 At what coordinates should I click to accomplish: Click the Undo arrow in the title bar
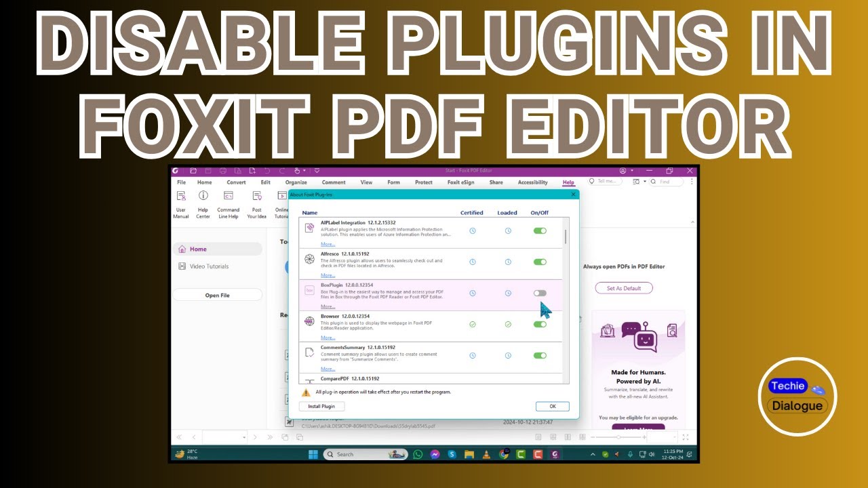(267, 171)
